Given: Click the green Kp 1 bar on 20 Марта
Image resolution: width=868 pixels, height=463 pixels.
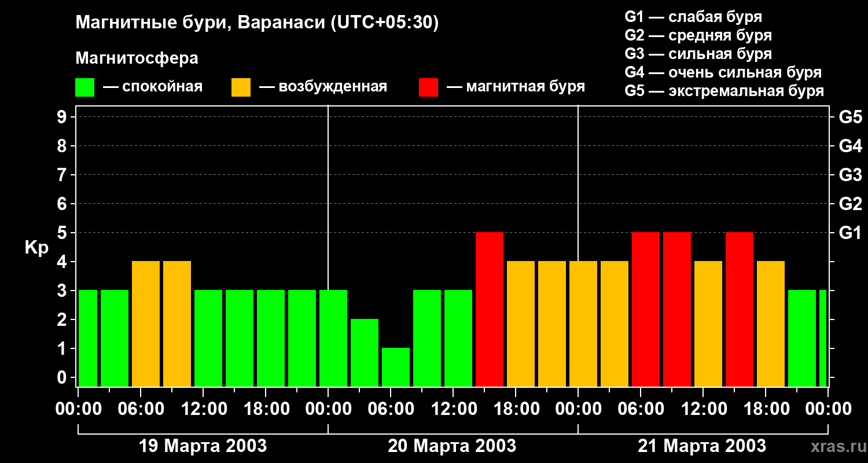Looking at the screenshot, I should [396, 368].
